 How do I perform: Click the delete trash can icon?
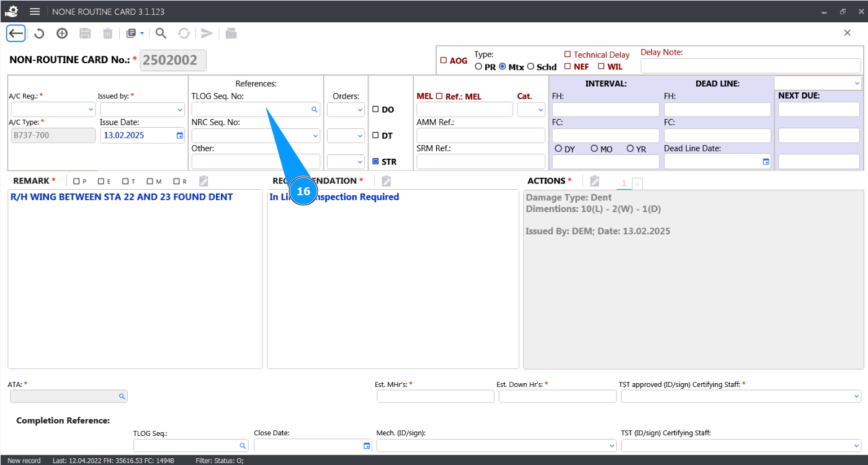107,33
